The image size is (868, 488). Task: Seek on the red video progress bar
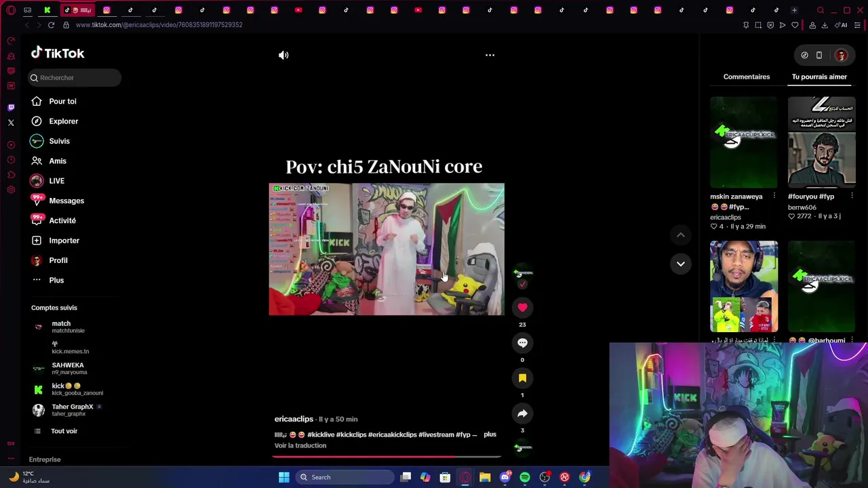tap(387, 456)
